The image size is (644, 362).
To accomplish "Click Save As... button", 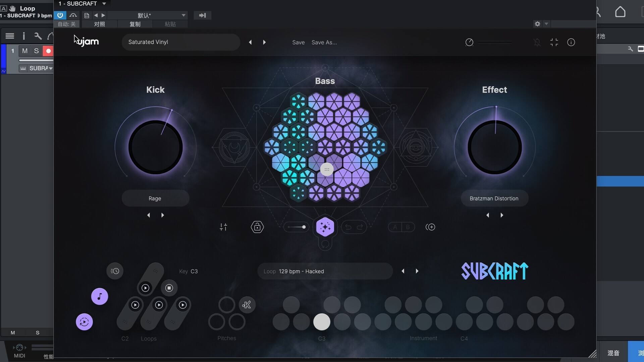I will [x=324, y=42].
